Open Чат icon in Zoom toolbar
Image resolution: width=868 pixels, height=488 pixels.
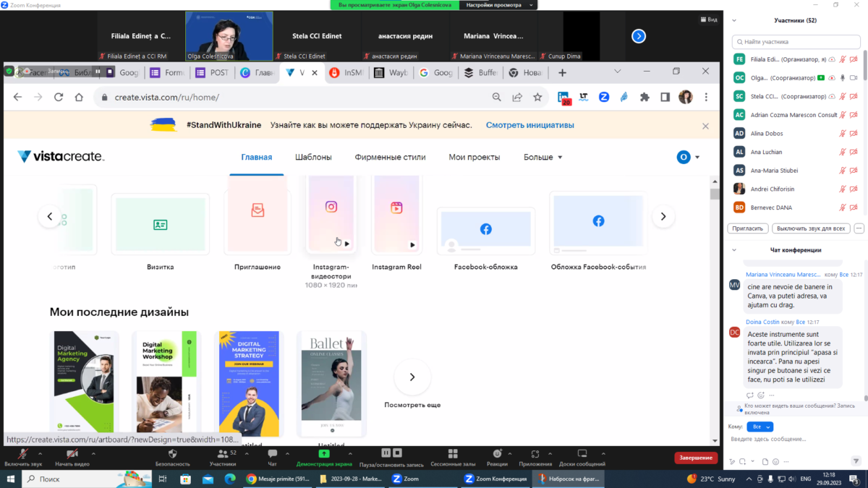[272, 453]
